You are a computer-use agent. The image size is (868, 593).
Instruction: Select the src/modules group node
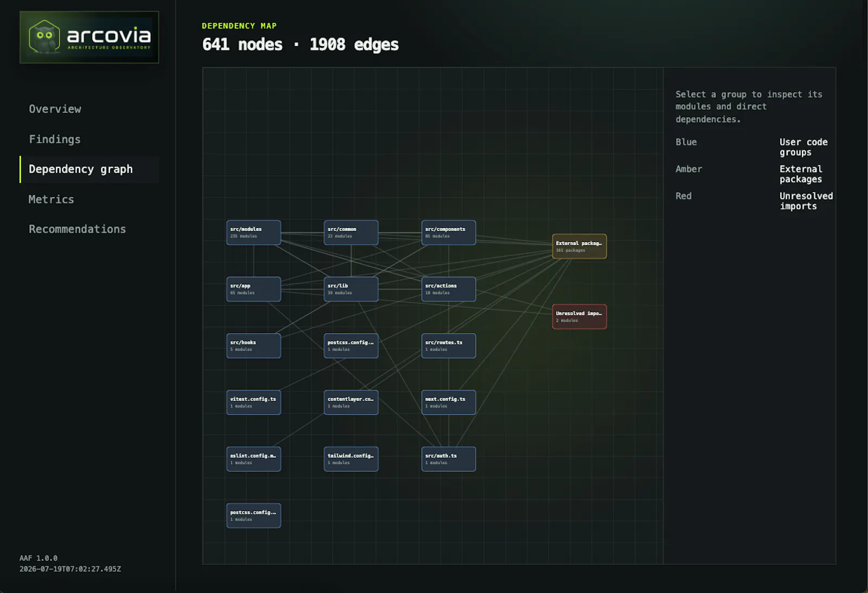pyautogui.click(x=254, y=233)
